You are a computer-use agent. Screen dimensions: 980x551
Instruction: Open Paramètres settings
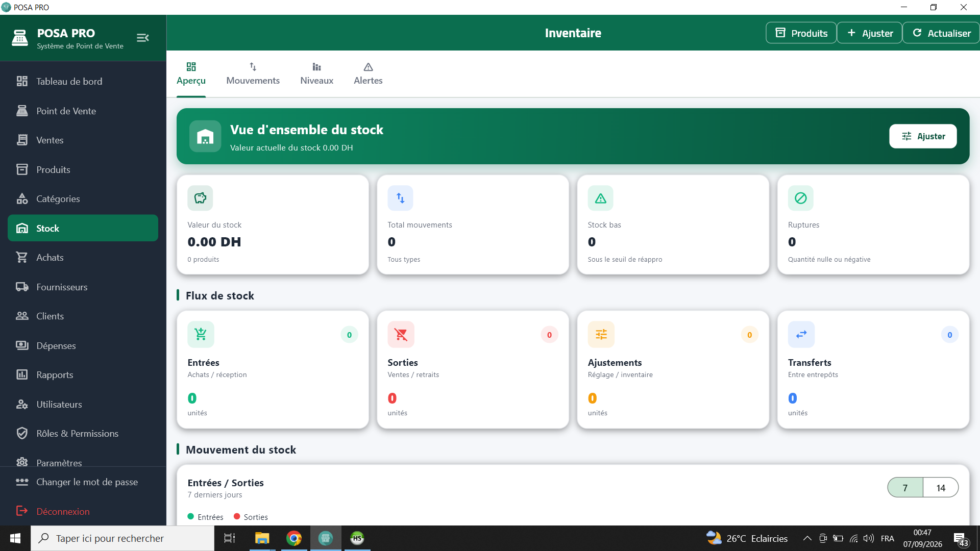coord(83,462)
